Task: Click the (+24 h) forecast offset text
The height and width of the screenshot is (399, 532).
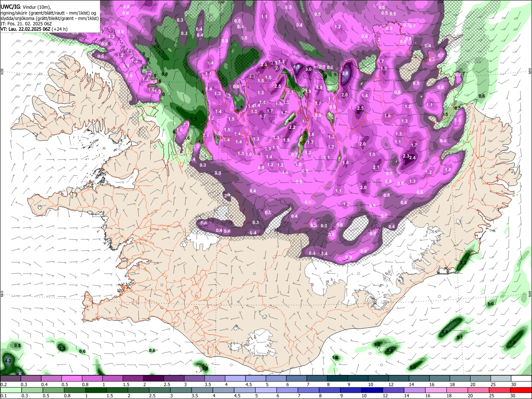Action: coord(60,29)
